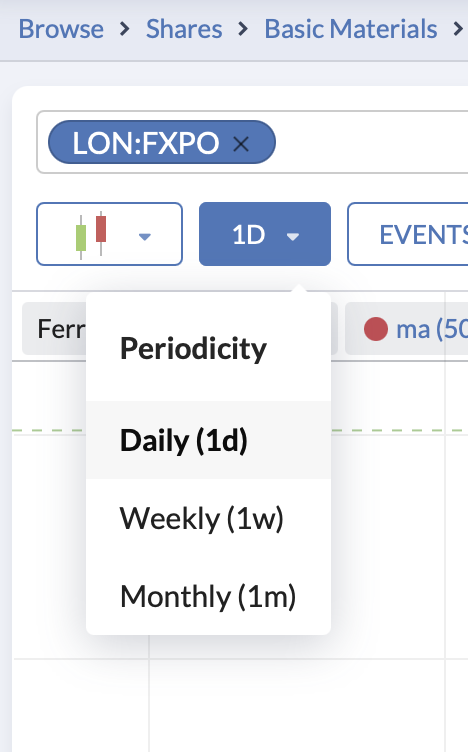
Task: Click the red ma (50 color dot
Action: (375, 329)
